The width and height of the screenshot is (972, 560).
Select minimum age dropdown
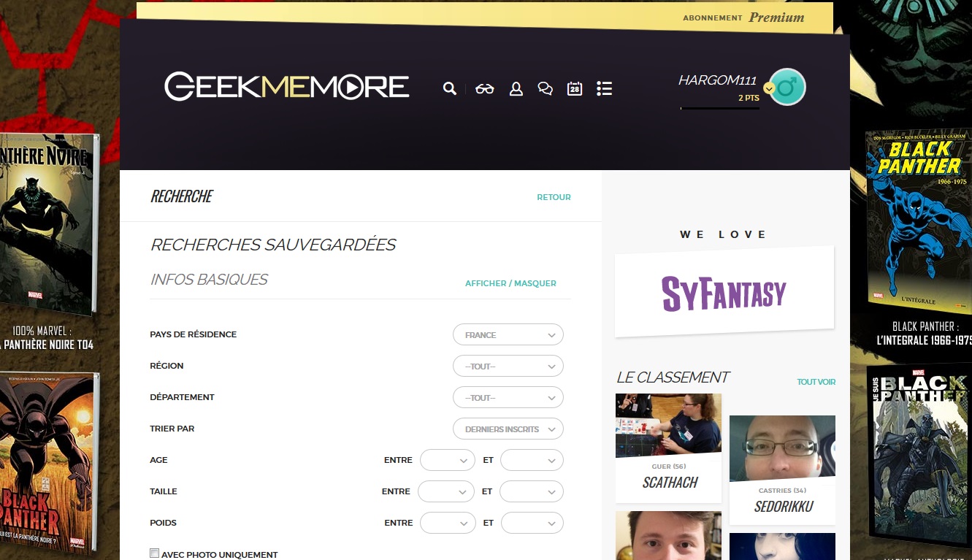(x=448, y=461)
